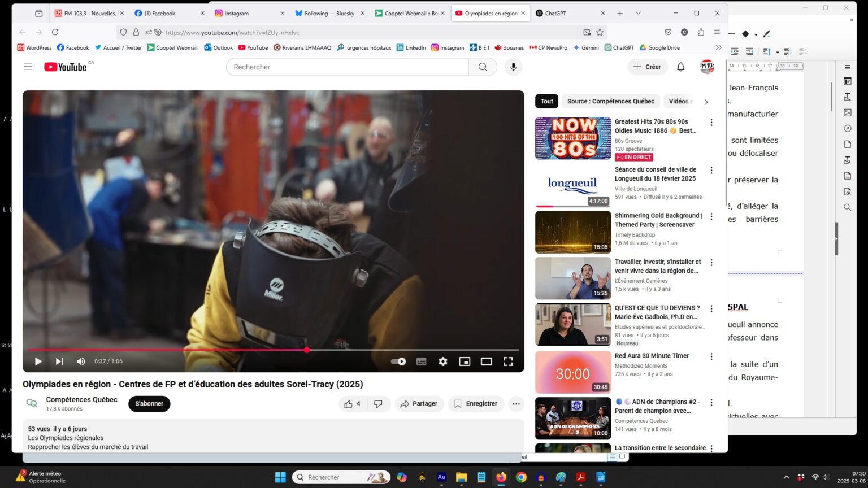
Task: Expand more actions for Greatest Hits video
Action: [711, 123]
